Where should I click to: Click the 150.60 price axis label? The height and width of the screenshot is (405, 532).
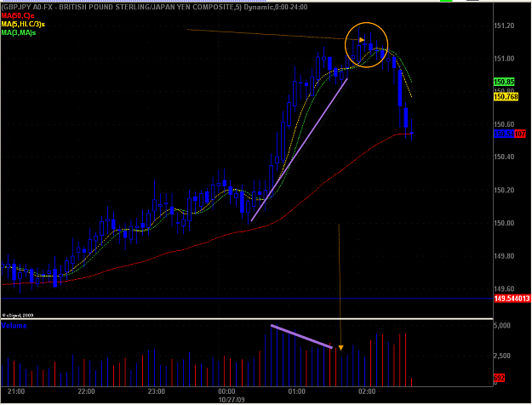pyautogui.click(x=504, y=124)
